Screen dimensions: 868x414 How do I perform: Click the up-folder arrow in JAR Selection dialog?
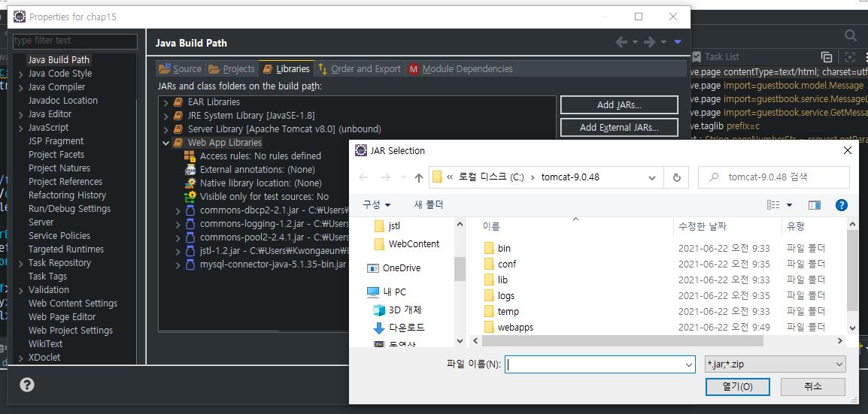pyautogui.click(x=418, y=177)
